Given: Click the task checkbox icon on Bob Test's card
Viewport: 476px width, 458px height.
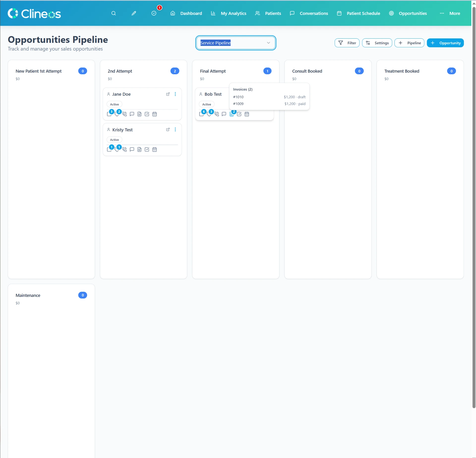Looking at the screenshot, I should click(239, 114).
